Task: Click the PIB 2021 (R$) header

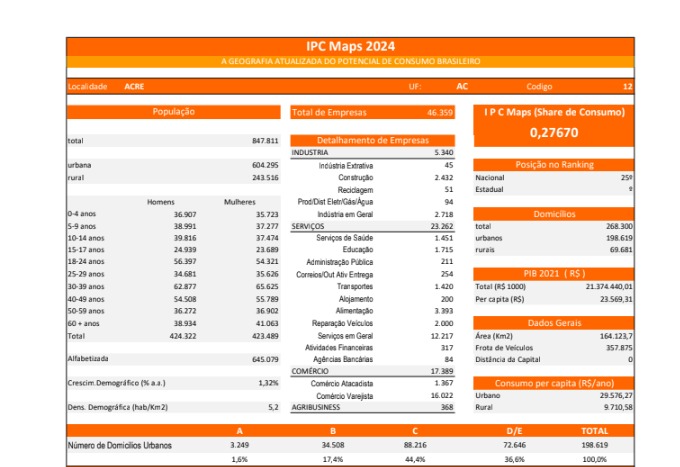Action: (553, 272)
